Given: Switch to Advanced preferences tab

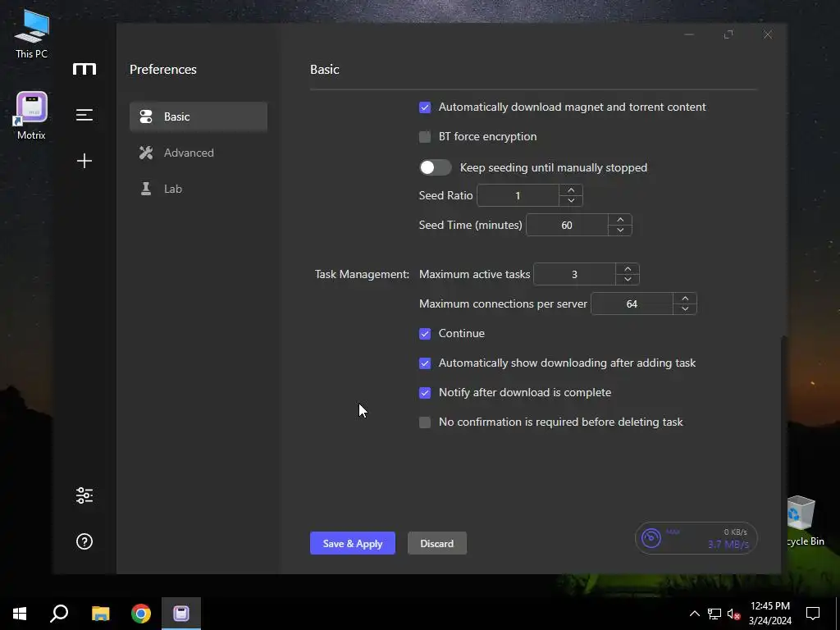Looking at the screenshot, I should 199,153.
